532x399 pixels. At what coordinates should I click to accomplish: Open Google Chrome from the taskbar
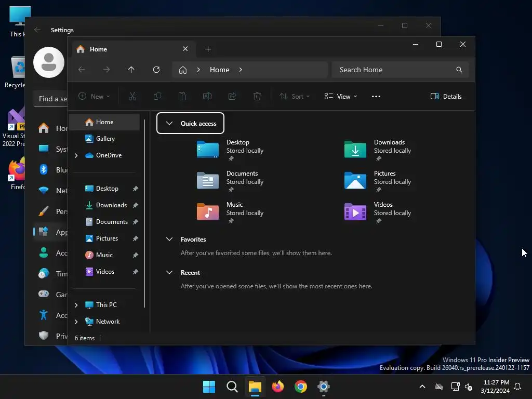pos(301,387)
